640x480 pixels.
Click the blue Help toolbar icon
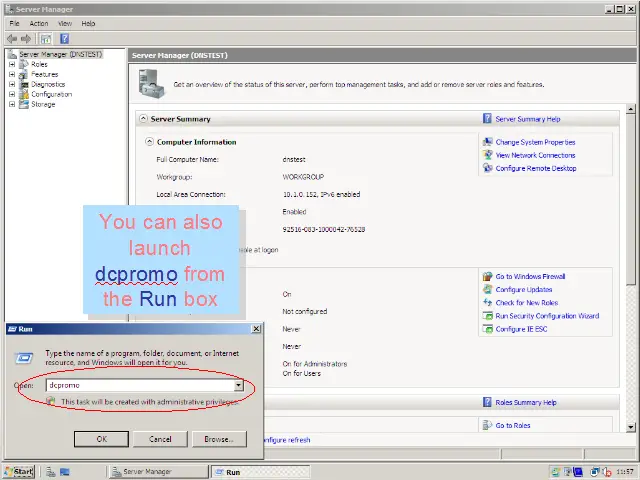pos(64,39)
